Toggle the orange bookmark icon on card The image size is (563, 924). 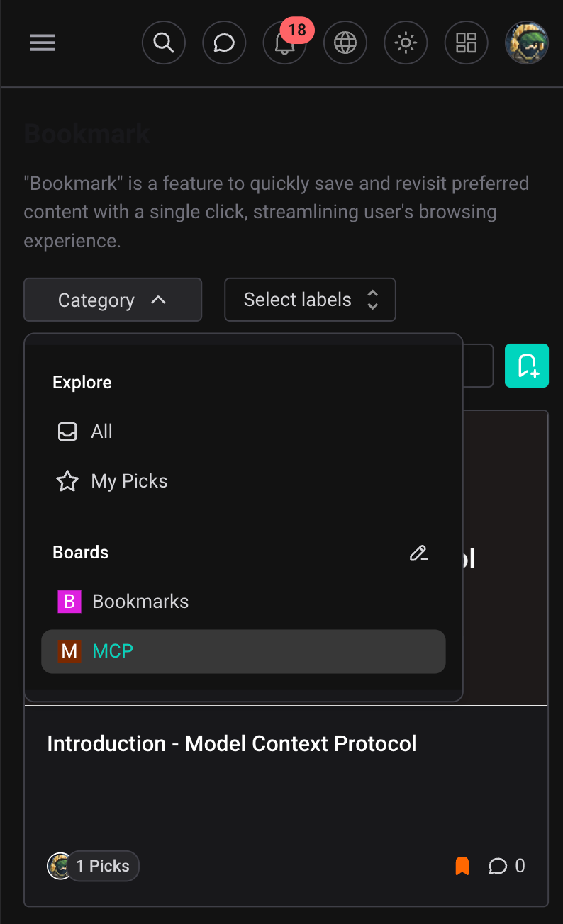462,866
